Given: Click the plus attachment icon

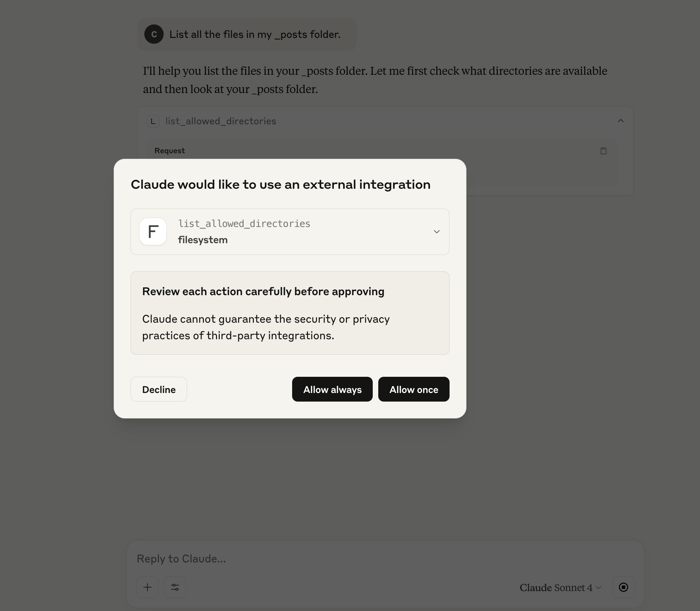Looking at the screenshot, I should pos(147,587).
